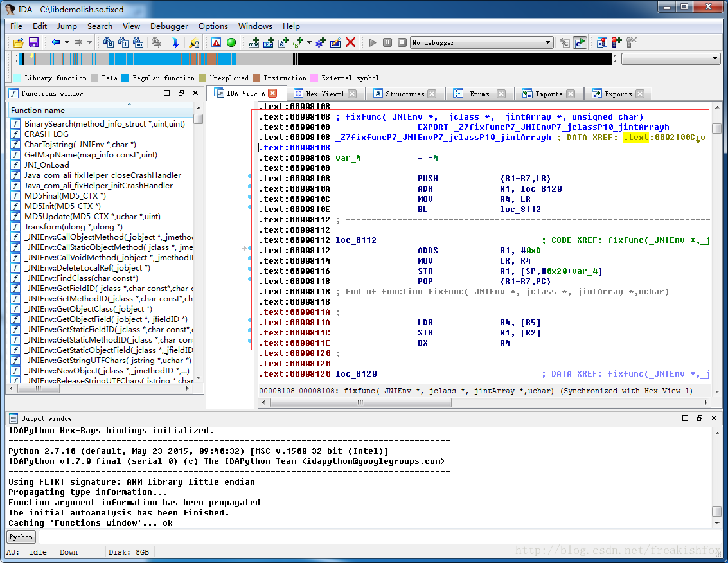The height and width of the screenshot is (563, 728).
Task: Open the empty combo box beside navigation band
Action: point(715,58)
